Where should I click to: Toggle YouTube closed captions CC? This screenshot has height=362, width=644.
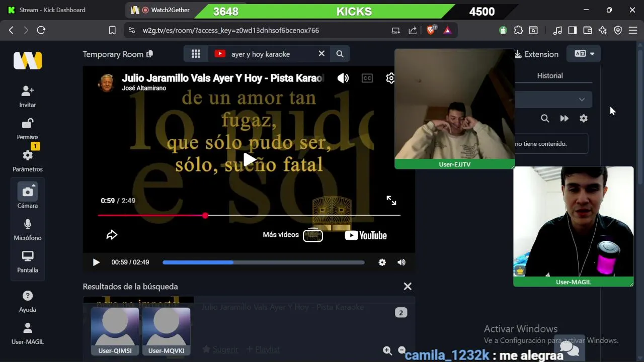click(x=367, y=78)
